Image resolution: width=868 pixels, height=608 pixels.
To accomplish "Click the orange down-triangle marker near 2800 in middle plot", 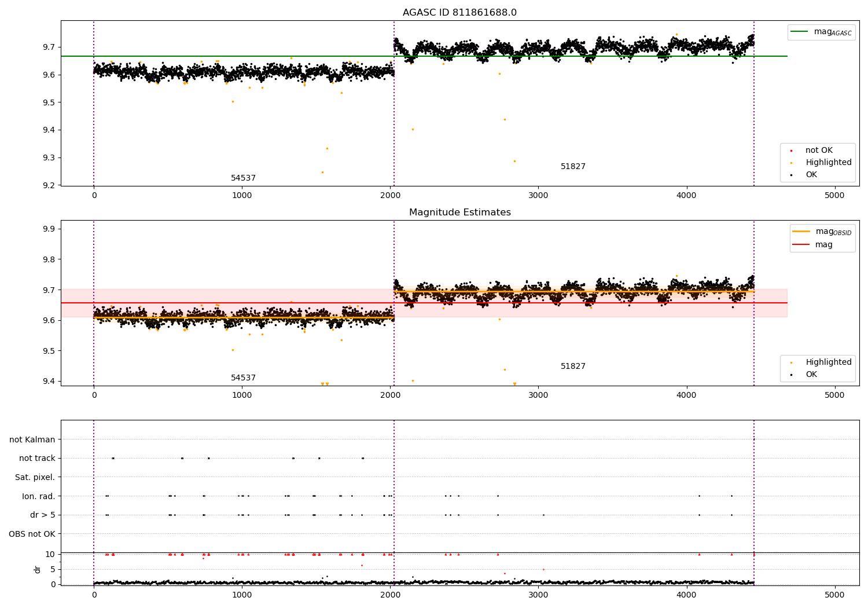I will coord(514,384).
